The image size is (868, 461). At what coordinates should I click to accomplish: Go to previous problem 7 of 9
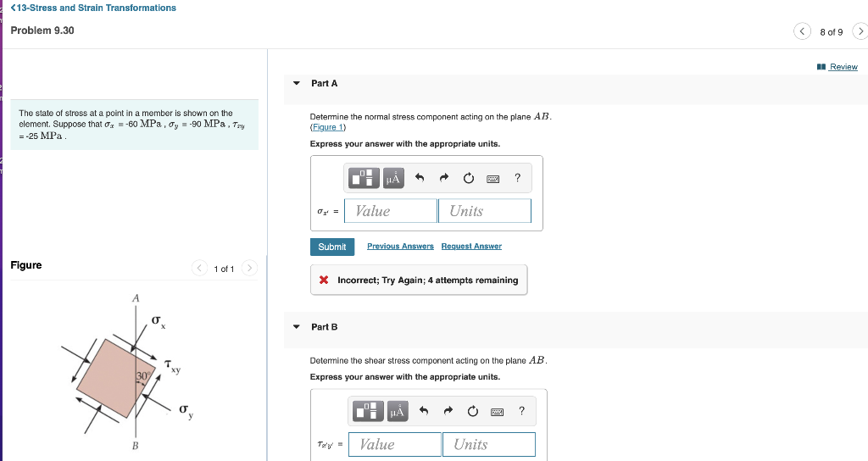click(x=802, y=31)
